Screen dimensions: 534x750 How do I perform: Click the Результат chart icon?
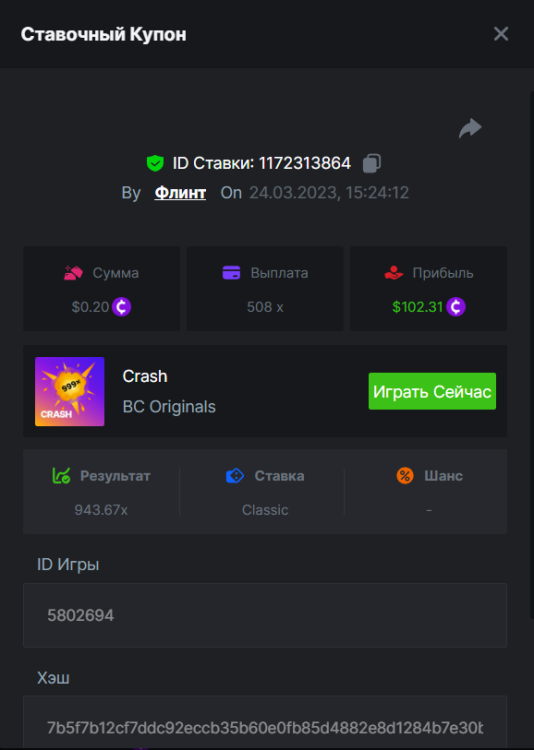tap(61, 475)
